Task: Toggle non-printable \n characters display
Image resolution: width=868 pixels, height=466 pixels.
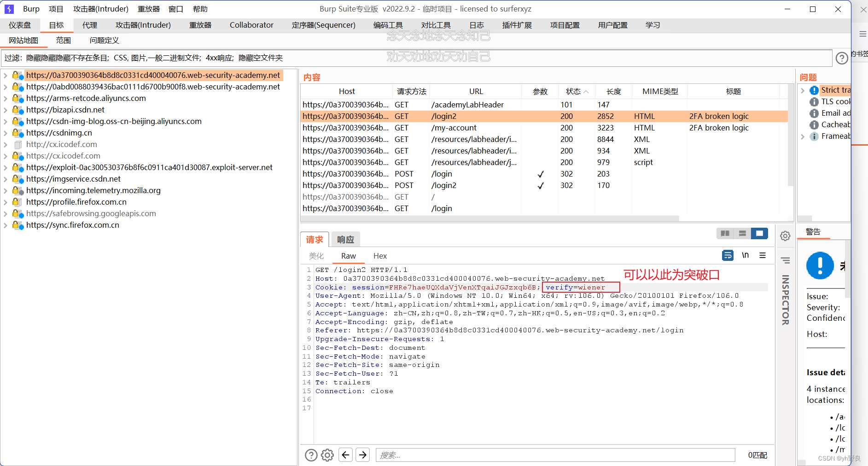Action: coord(745,255)
